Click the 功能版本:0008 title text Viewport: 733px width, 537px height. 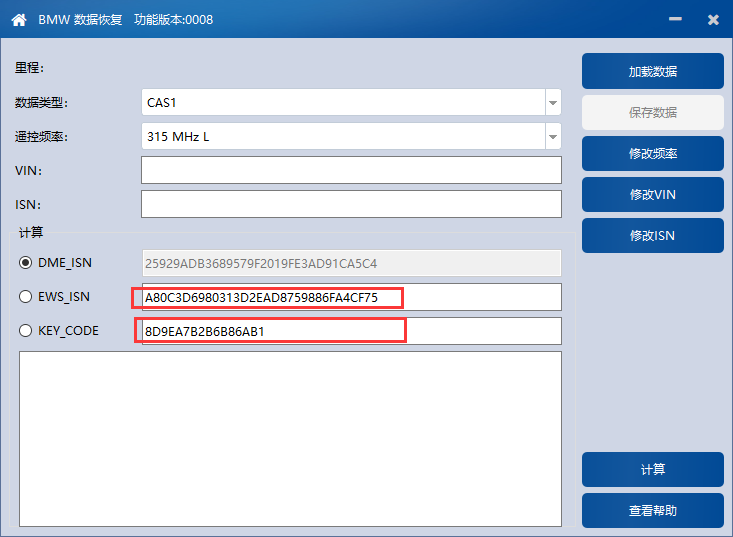click(173, 20)
